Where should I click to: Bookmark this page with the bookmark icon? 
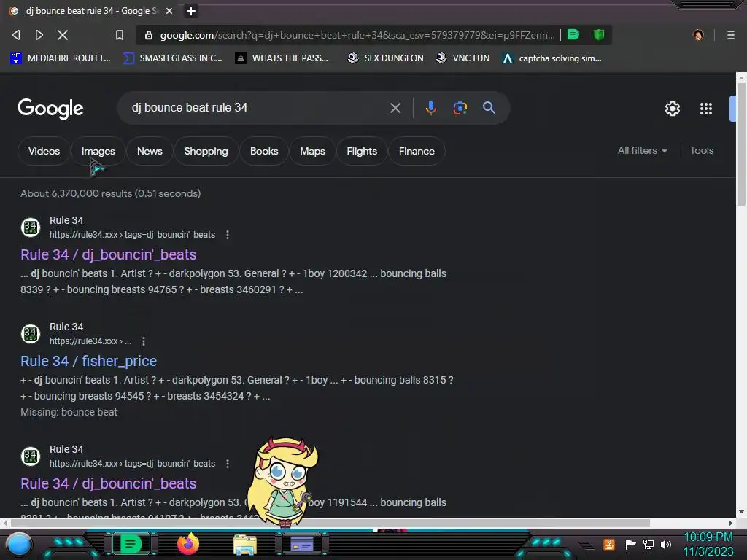(x=120, y=35)
